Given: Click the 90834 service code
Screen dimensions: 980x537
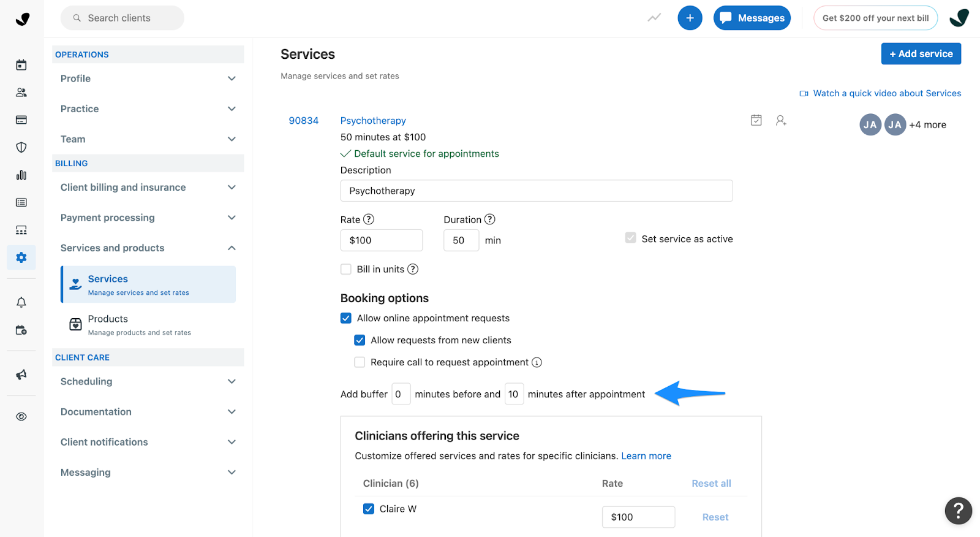Looking at the screenshot, I should pyautogui.click(x=304, y=121).
